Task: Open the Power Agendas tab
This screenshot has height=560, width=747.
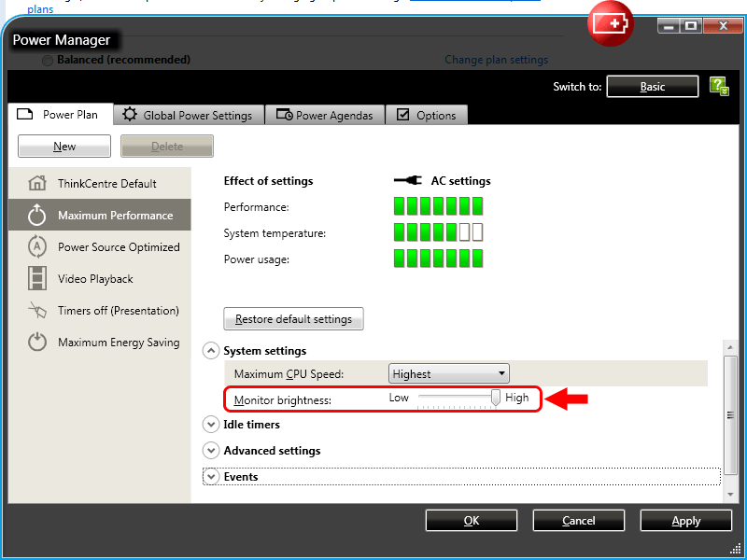Action: [x=325, y=115]
